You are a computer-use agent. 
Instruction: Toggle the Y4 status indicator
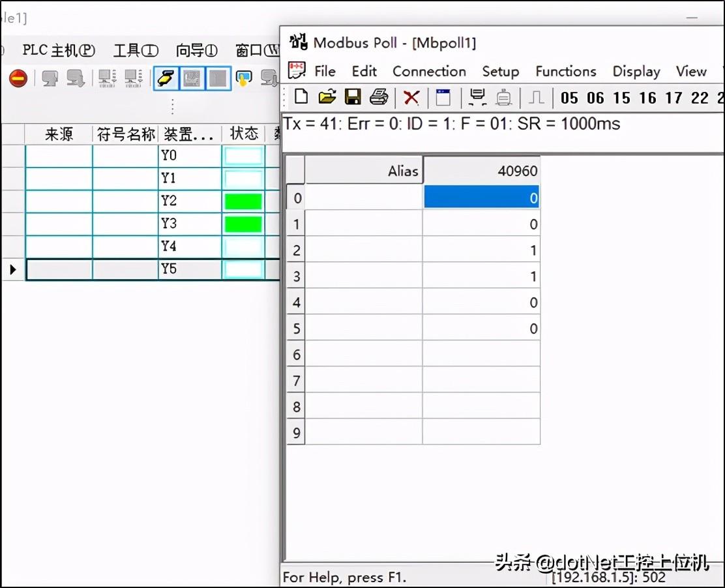click(x=243, y=247)
